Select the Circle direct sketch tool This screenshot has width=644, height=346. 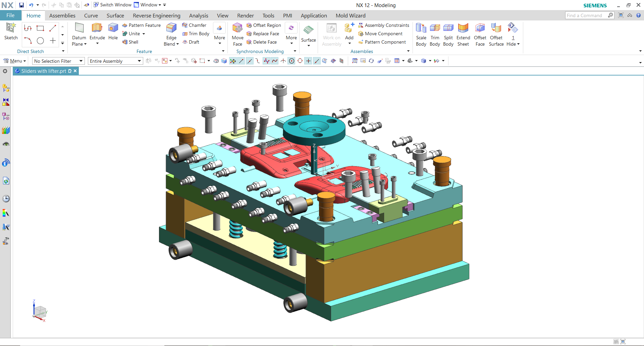[x=40, y=41]
